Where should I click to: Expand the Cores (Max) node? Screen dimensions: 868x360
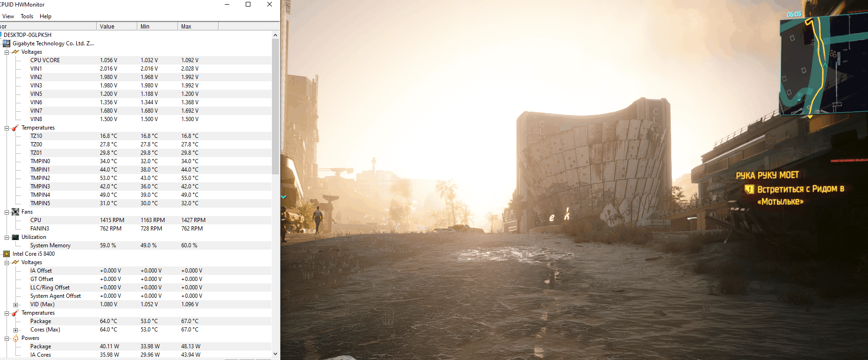coord(16,330)
